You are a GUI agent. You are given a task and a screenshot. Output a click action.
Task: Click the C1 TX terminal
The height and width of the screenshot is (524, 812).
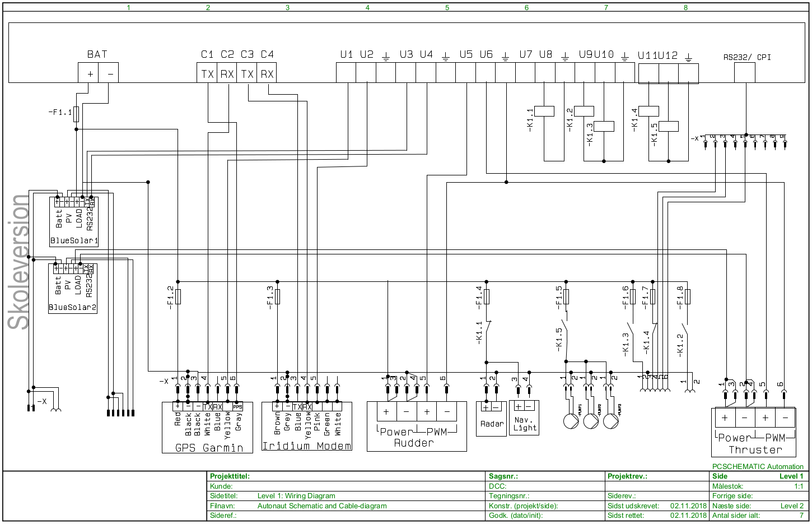pos(207,74)
